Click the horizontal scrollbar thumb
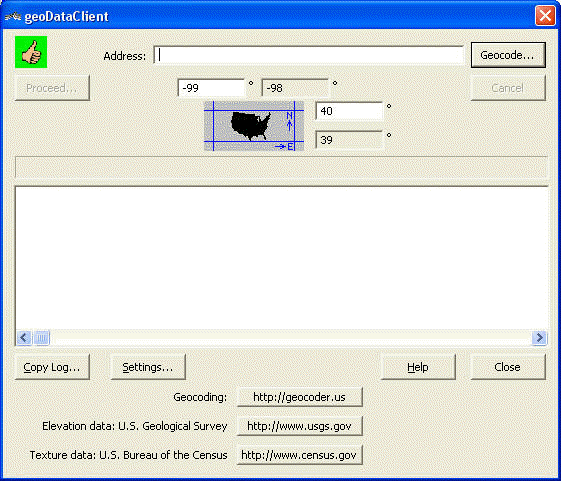 [42, 337]
